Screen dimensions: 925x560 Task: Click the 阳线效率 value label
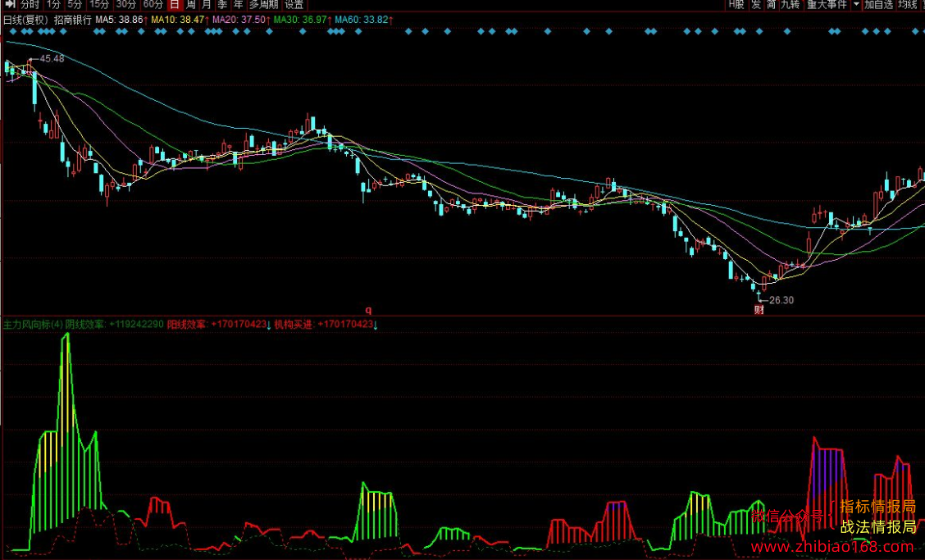tap(219, 324)
